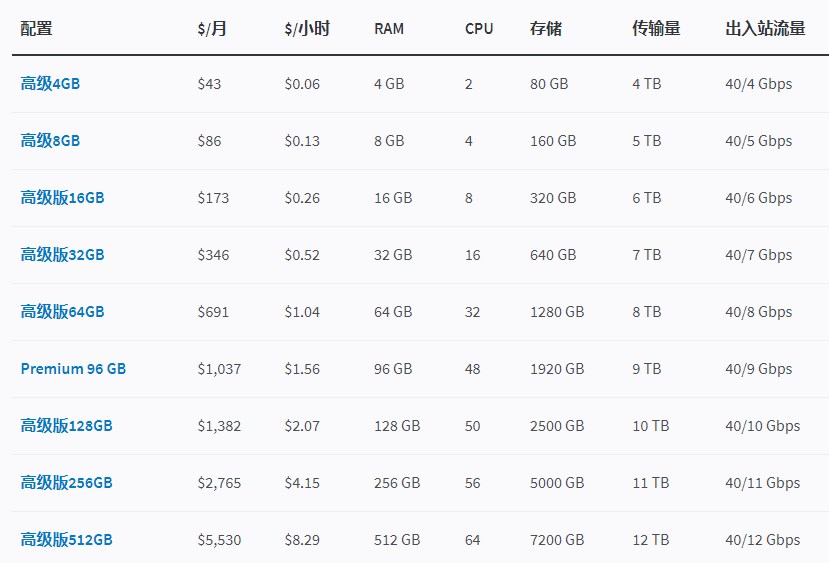Click the RAM column header

click(x=389, y=28)
